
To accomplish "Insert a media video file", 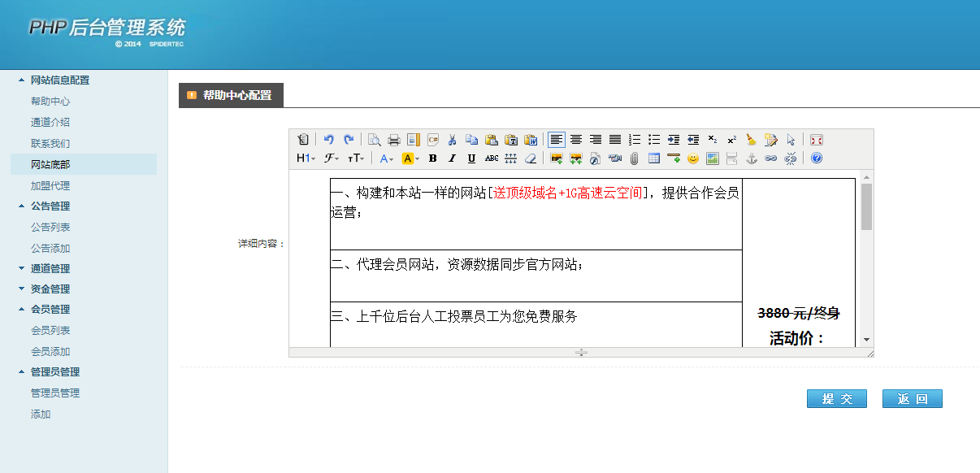I will pos(615,158).
